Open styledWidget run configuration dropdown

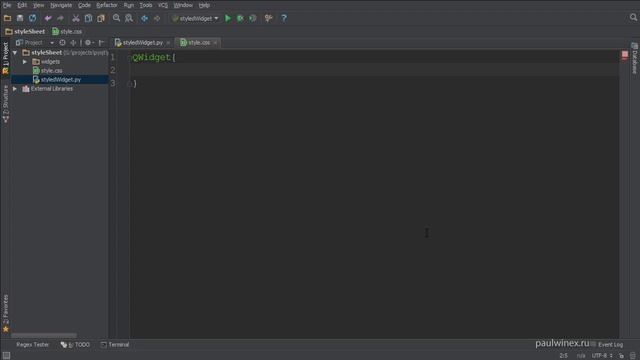196,18
